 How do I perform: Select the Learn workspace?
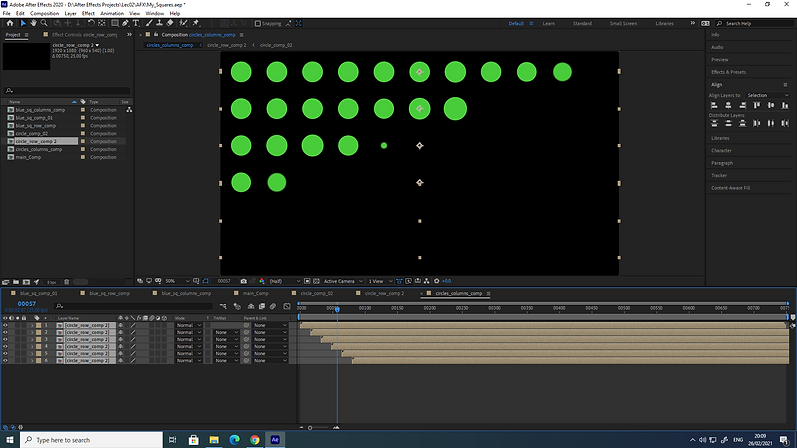548,23
